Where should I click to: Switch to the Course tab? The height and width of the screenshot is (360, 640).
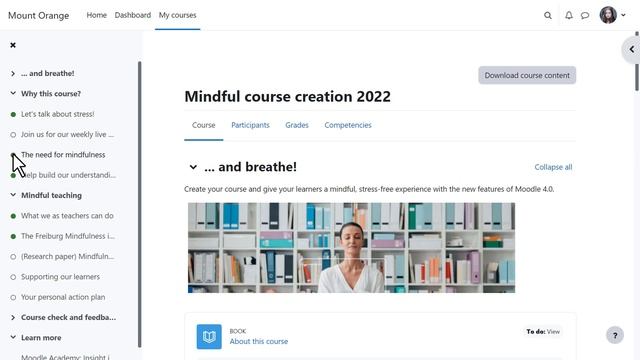204,125
